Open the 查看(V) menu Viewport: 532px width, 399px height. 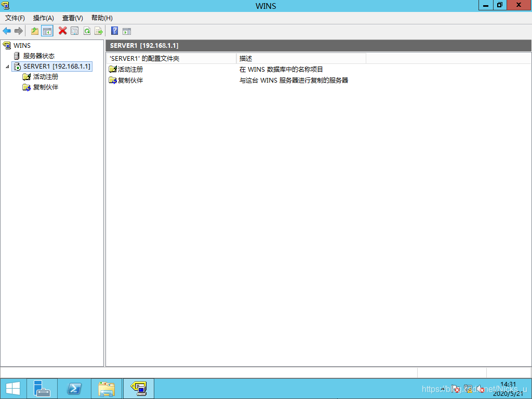[73, 18]
